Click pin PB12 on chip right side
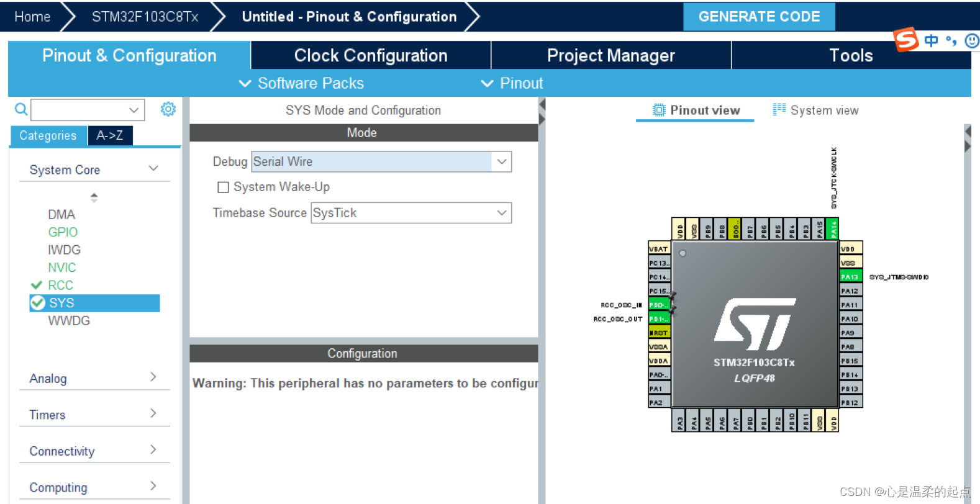 [850, 402]
